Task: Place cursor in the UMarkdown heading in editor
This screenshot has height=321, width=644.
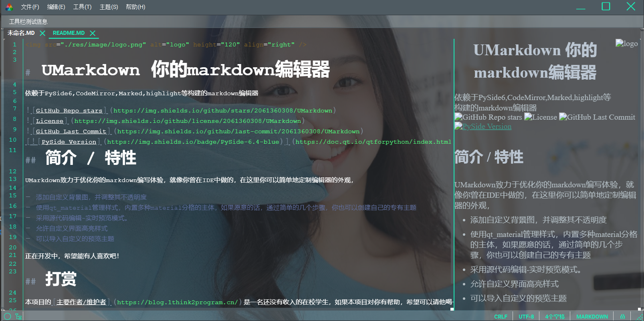Action: coord(186,70)
